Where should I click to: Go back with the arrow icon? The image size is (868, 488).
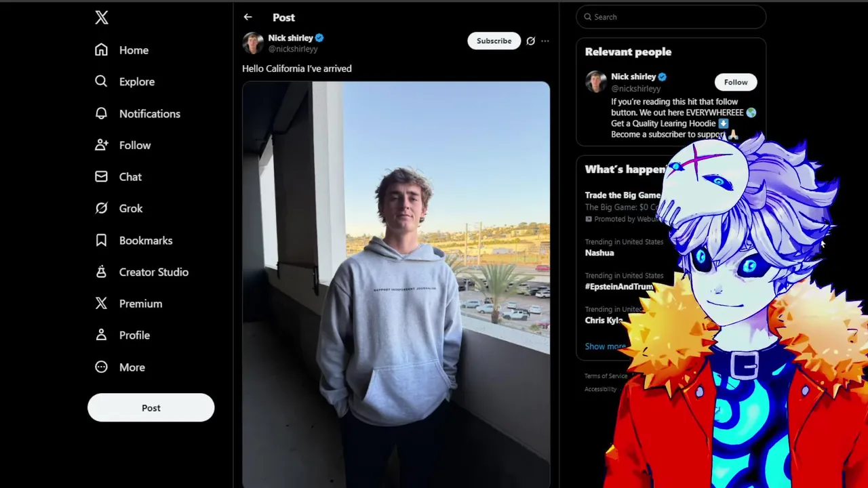coord(248,17)
